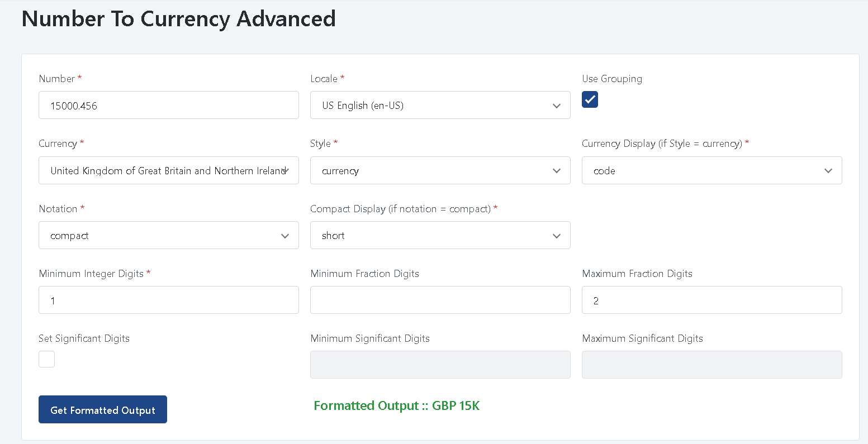Uncheck the Use Grouping checkbox
The image size is (868, 444).
coord(590,99)
